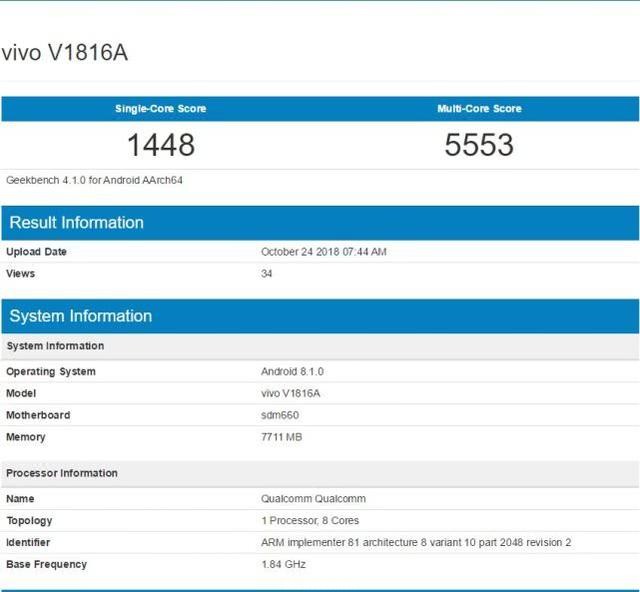Select the 'Qualcomm Qualcomm' processor name

313,499
